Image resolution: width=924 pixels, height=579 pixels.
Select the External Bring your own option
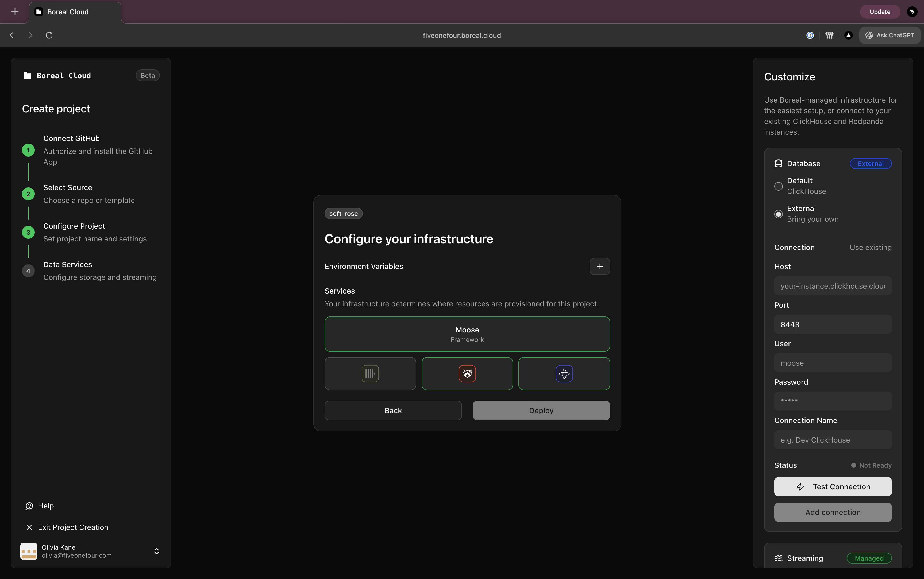778,214
